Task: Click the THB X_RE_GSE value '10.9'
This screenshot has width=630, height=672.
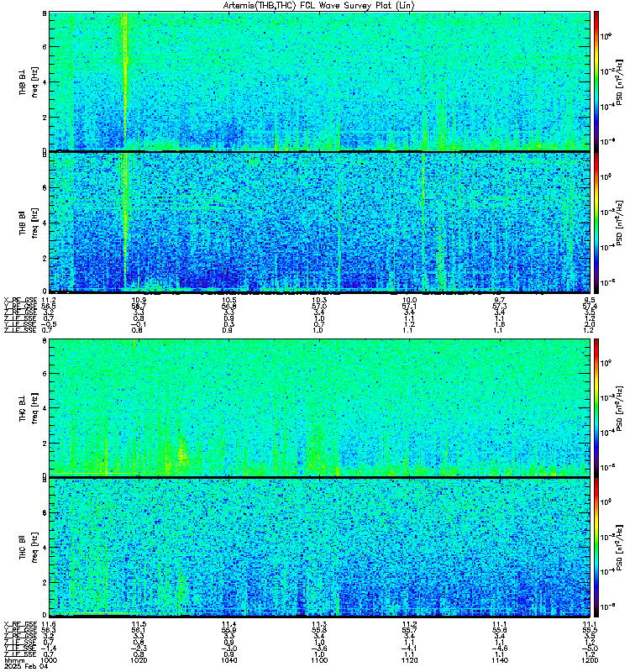Action: tap(139, 300)
